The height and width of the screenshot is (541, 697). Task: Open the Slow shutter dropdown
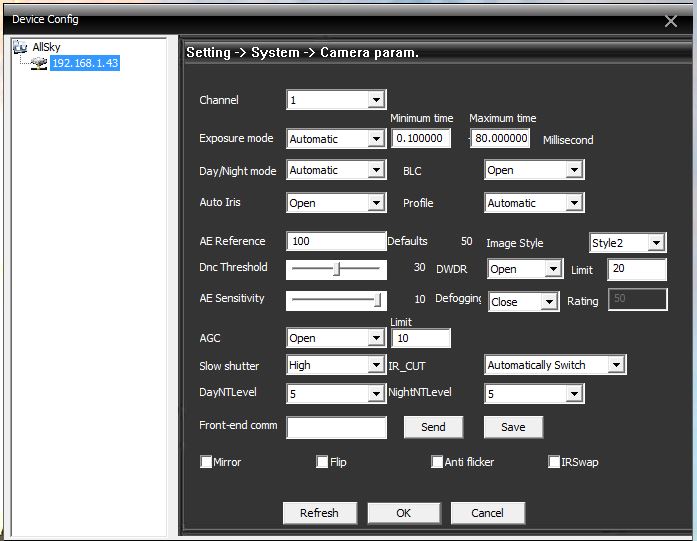coord(336,365)
